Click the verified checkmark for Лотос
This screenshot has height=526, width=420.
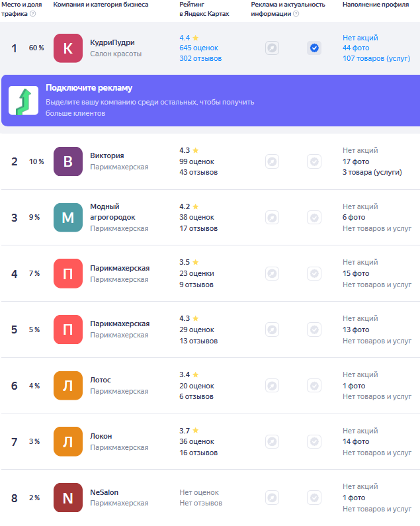click(x=314, y=386)
